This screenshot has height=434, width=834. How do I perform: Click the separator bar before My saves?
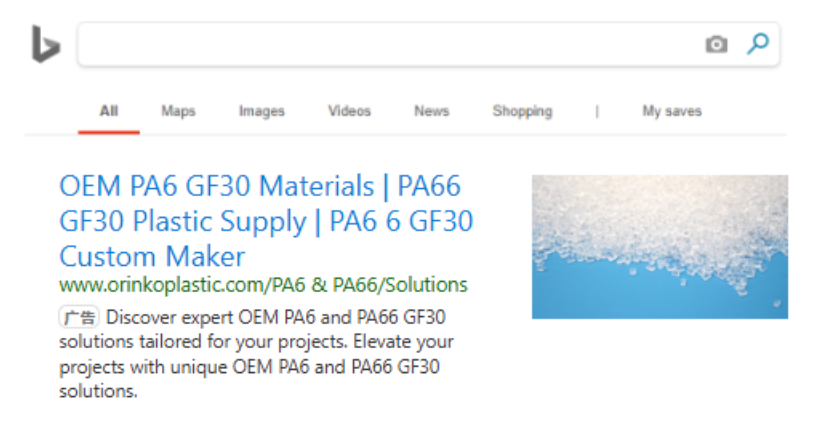coord(597,112)
